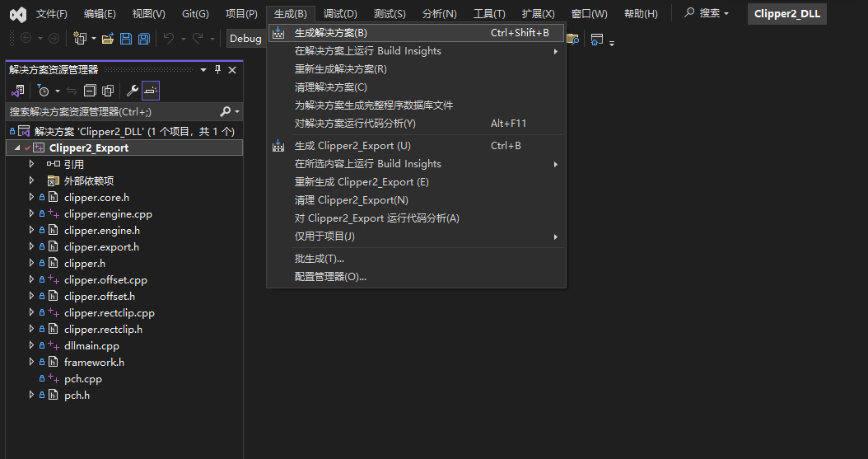868x459 pixels.
Task: Select the clipper.export.h file
Action: click(x=101, y=246)
